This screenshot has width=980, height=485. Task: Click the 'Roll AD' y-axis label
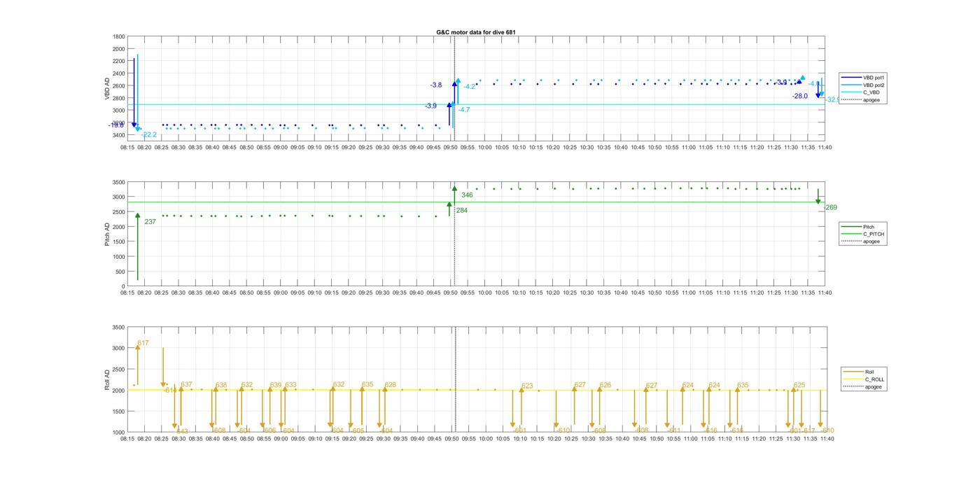coord(107,380)
